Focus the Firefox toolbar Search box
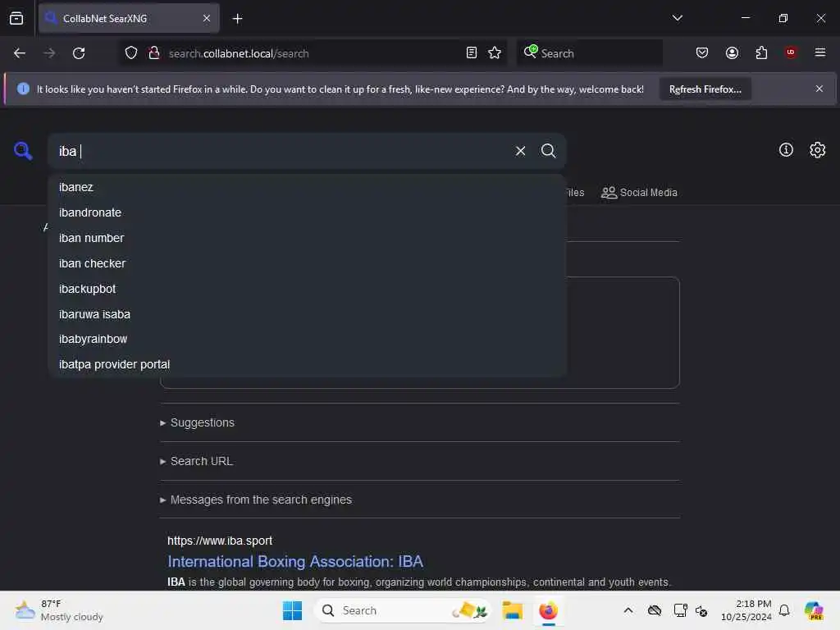Screen dimensions: 840x630 point(589,53)
